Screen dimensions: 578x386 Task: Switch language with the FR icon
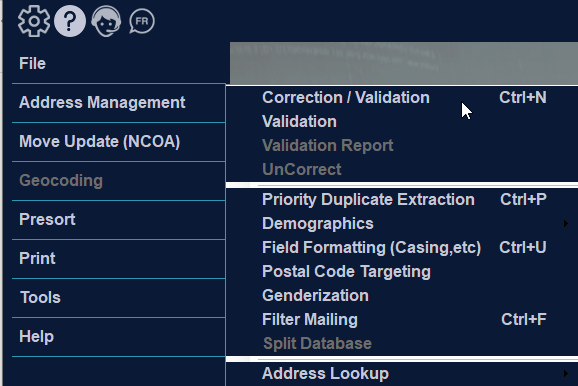coord(142,21)
